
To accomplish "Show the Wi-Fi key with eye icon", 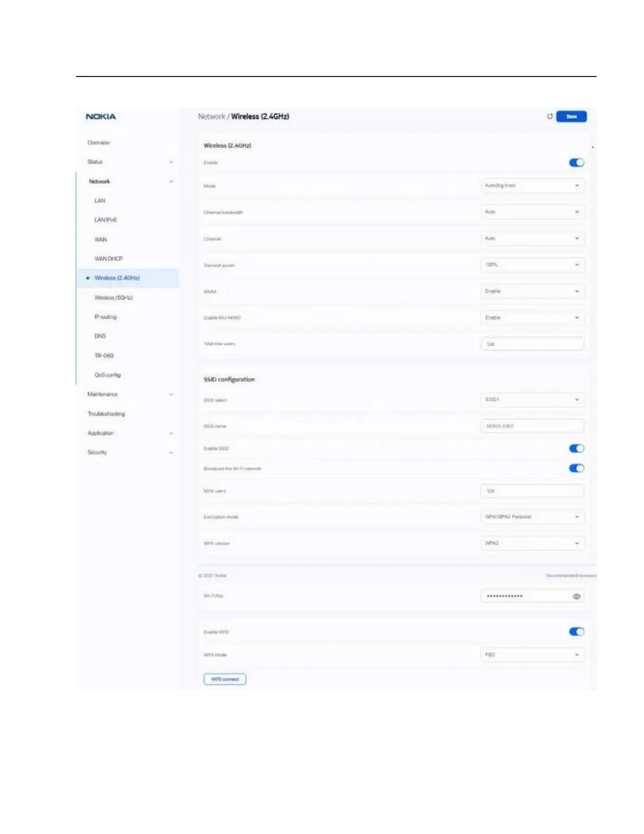I will pos(576,596).
